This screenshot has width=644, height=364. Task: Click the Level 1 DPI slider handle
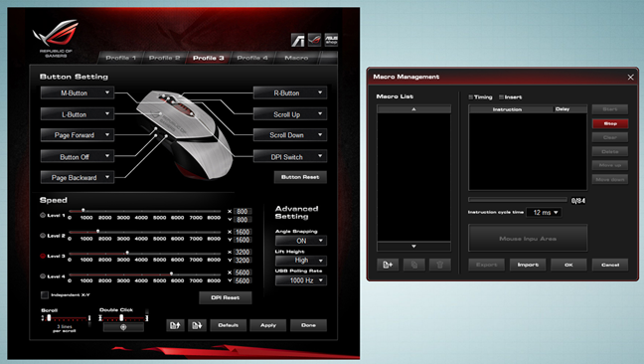(x=82, y=211)
